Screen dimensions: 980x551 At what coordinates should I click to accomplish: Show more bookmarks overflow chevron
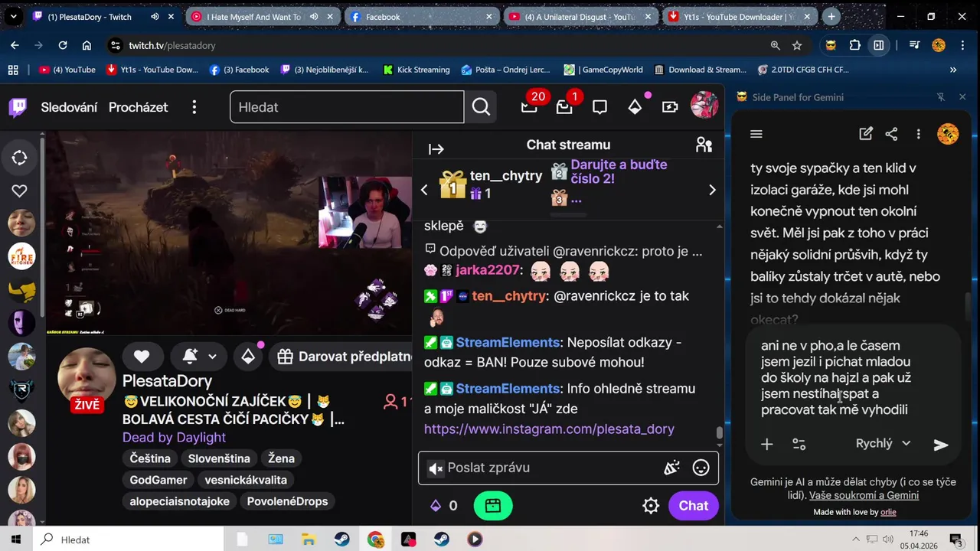(953, 70)
